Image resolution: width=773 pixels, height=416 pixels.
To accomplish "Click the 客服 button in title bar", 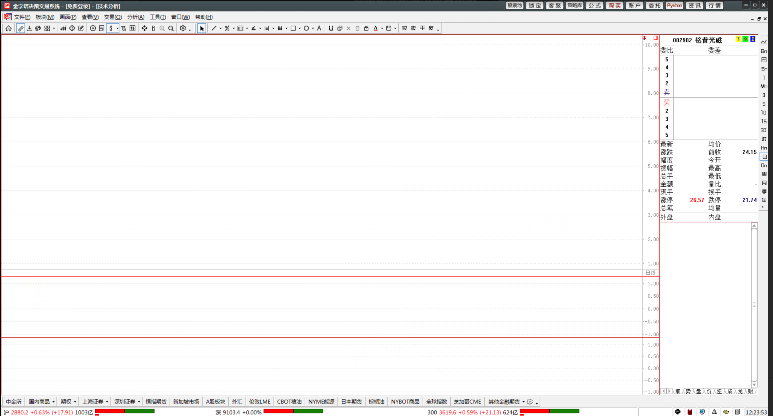I will pos(555,5).
